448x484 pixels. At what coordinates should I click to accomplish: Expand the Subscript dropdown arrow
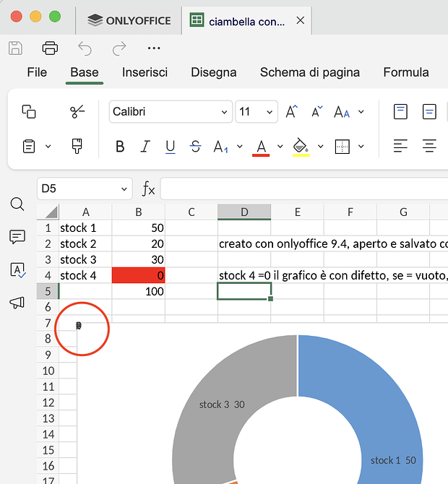click(240, 147)
